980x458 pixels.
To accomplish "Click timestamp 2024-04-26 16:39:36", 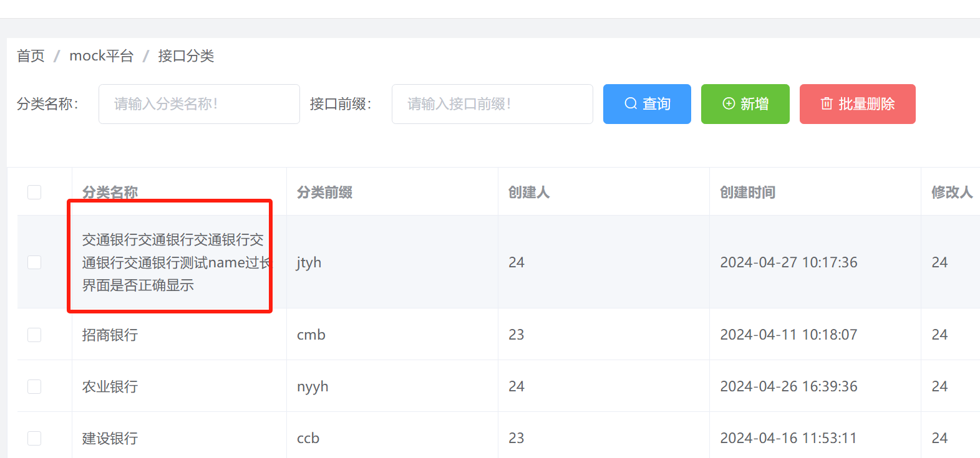I will point(788,386).
